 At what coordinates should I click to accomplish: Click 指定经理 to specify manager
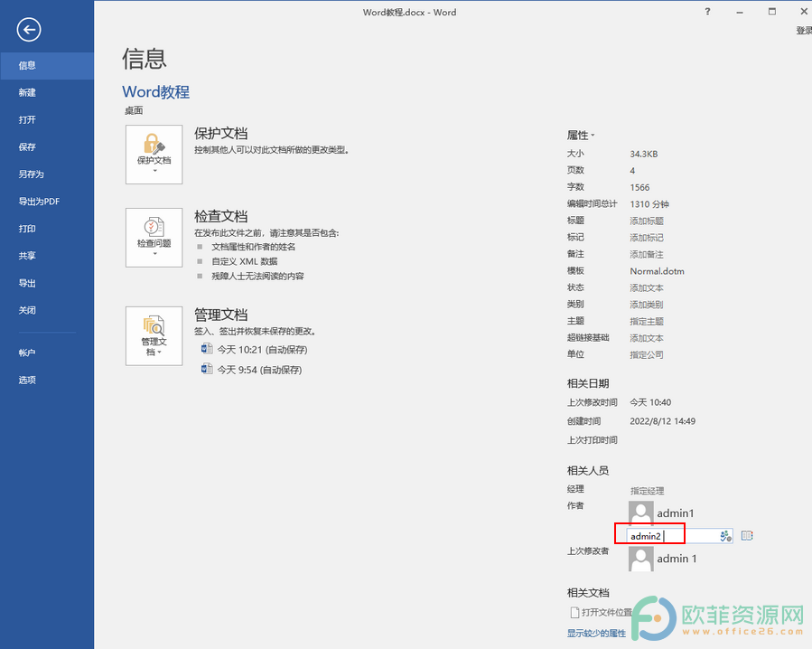click(648, 491)
